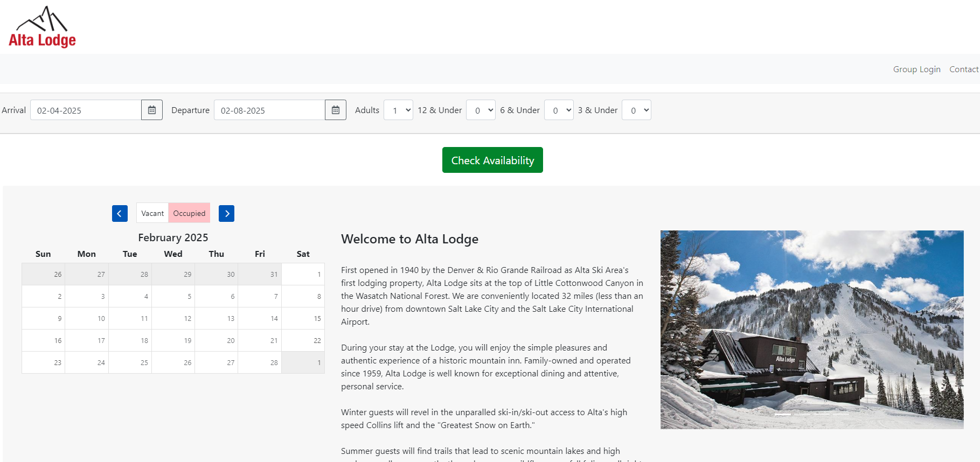Screen dimensions: 980x462
Task: Click into the Departure date field
Action: [269, 110]
